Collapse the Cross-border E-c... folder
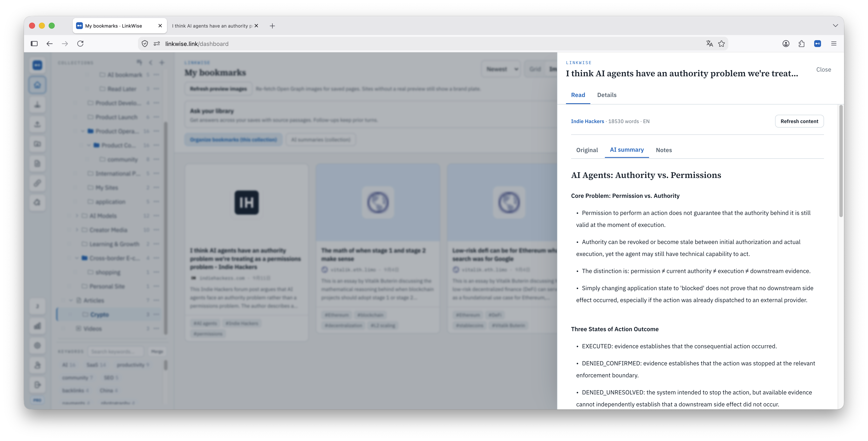The height and width of the screenshot is (441, 868). point(77,258)
